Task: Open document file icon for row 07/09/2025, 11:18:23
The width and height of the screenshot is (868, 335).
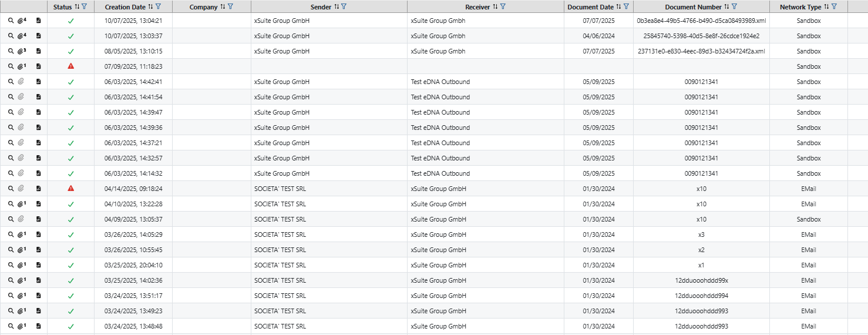Action: [x=38, y=66]
